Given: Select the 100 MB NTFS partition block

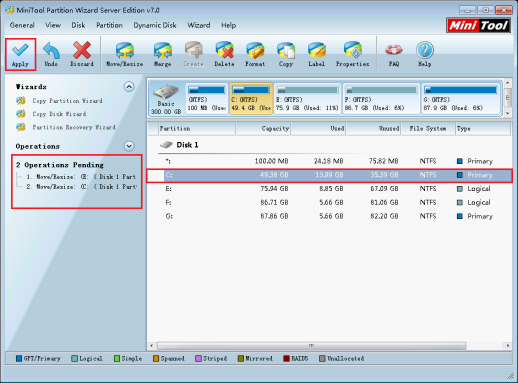Looking at the screenshot, I should 207,99.
